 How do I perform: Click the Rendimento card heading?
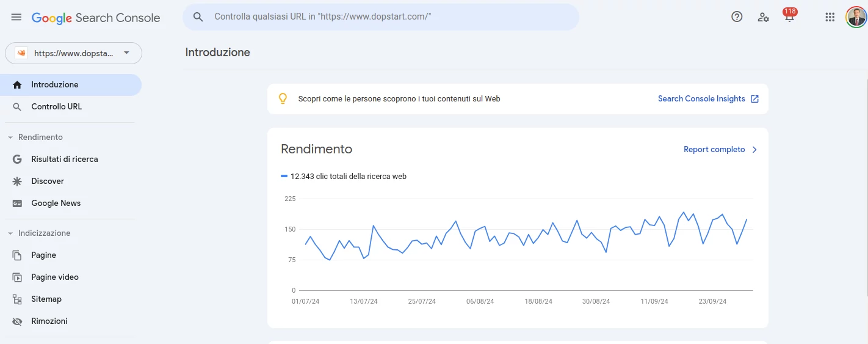coord(316,149)
